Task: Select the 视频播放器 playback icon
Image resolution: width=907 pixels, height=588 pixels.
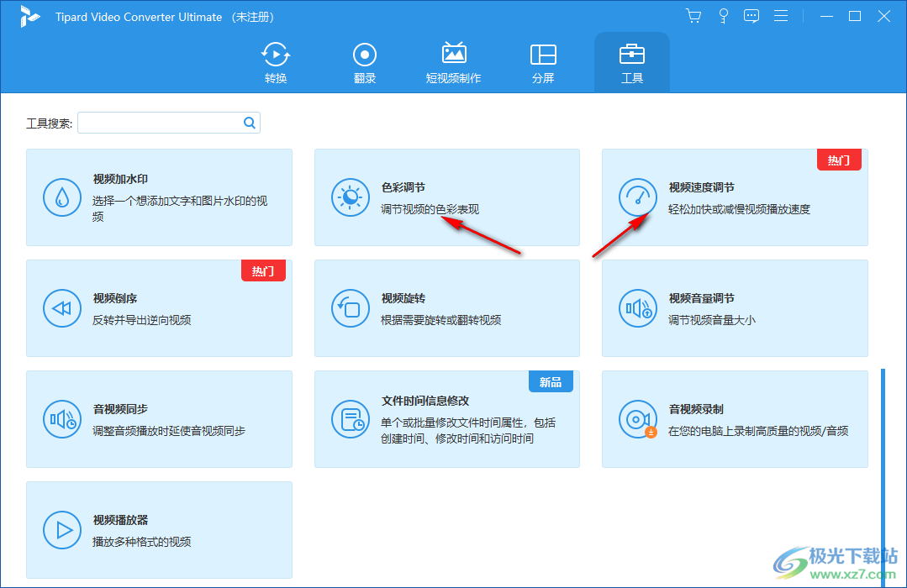Action: click(x=61, y=529)
